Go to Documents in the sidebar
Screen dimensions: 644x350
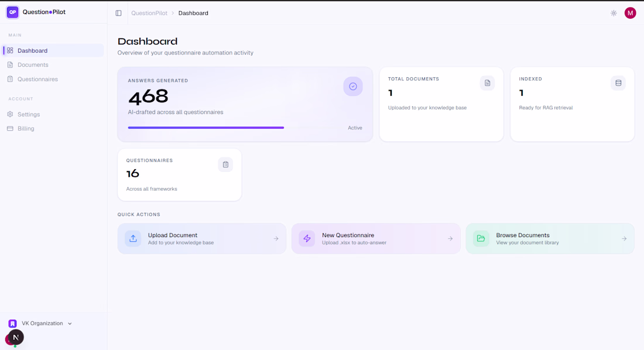pyautogui.click(x=53, y=65)
